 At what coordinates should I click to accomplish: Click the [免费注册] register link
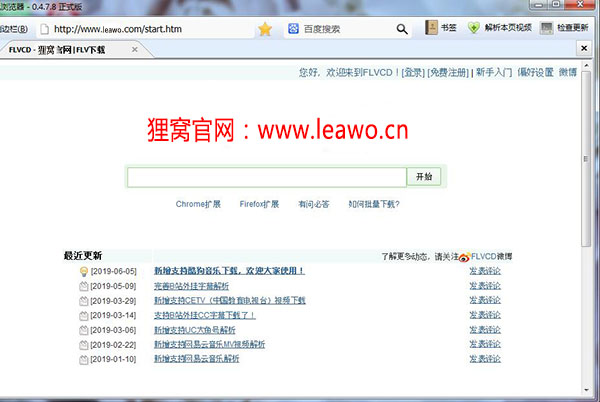click(448, 73)
